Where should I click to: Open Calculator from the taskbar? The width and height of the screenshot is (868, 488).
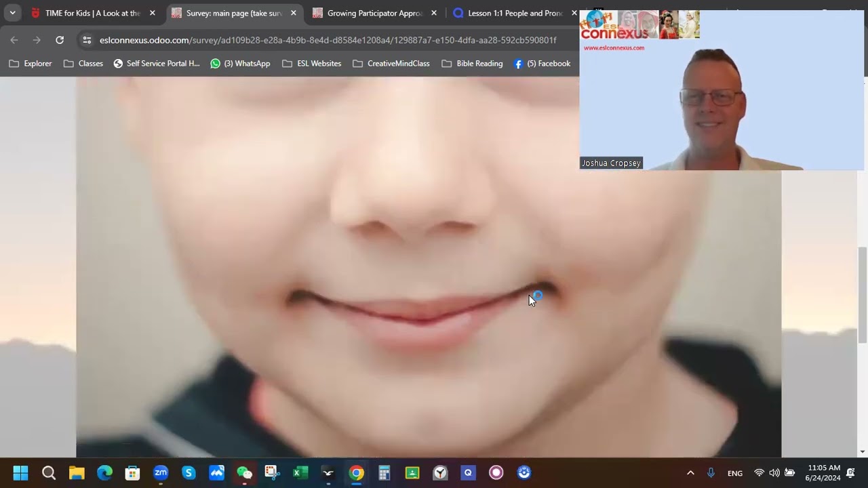point(384,473)
